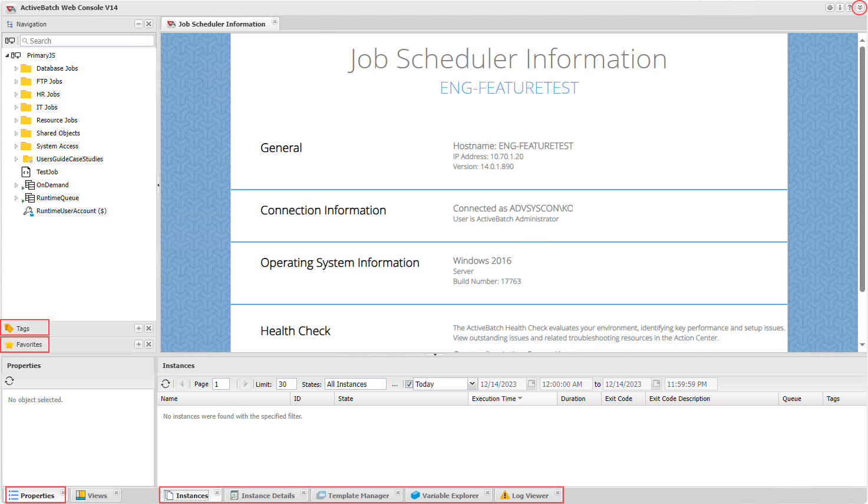Click the OnDemand queue icon
Screen dimensions: 868x504
click(29, 185)
